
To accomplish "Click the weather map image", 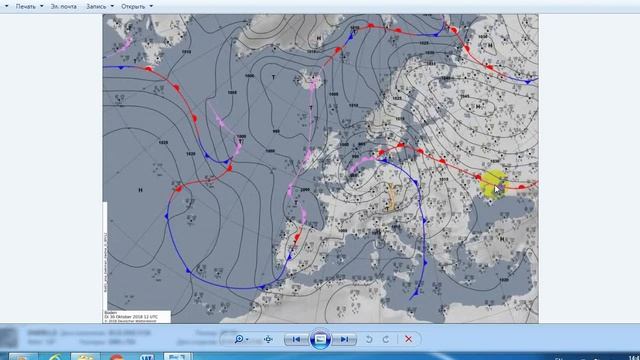I will (x=320, y=169).
